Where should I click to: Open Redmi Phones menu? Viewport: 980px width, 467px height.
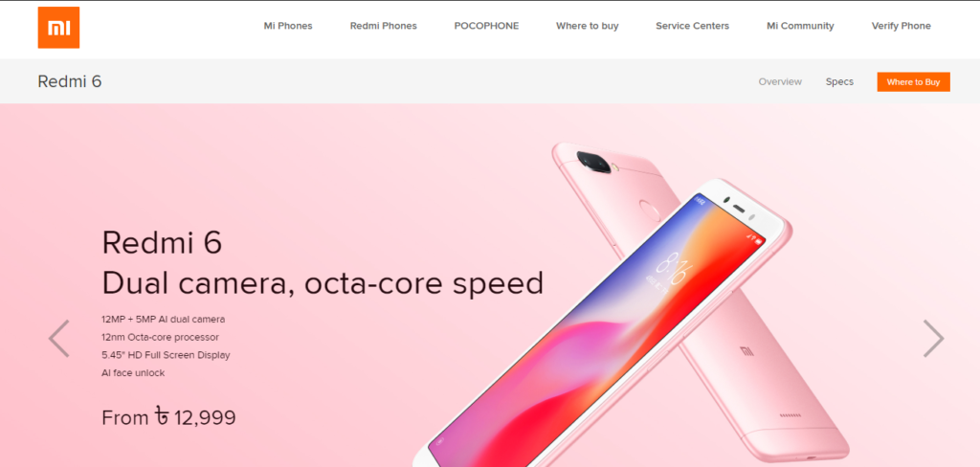pyautogui.click(x=383, y=26)
